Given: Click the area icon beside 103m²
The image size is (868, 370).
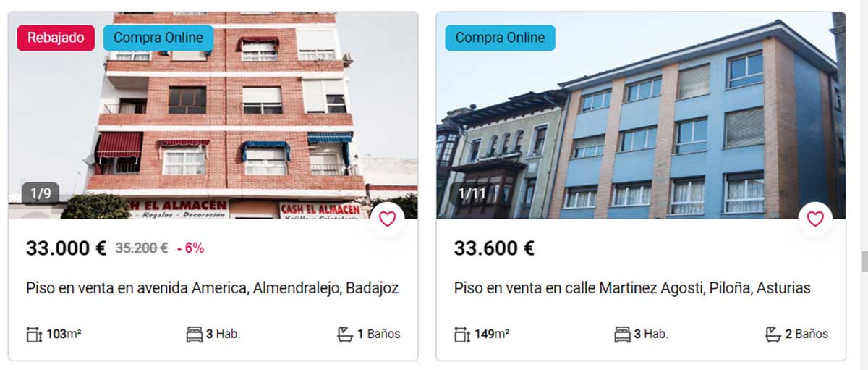Looking at the screenshot, I should 35,335.
